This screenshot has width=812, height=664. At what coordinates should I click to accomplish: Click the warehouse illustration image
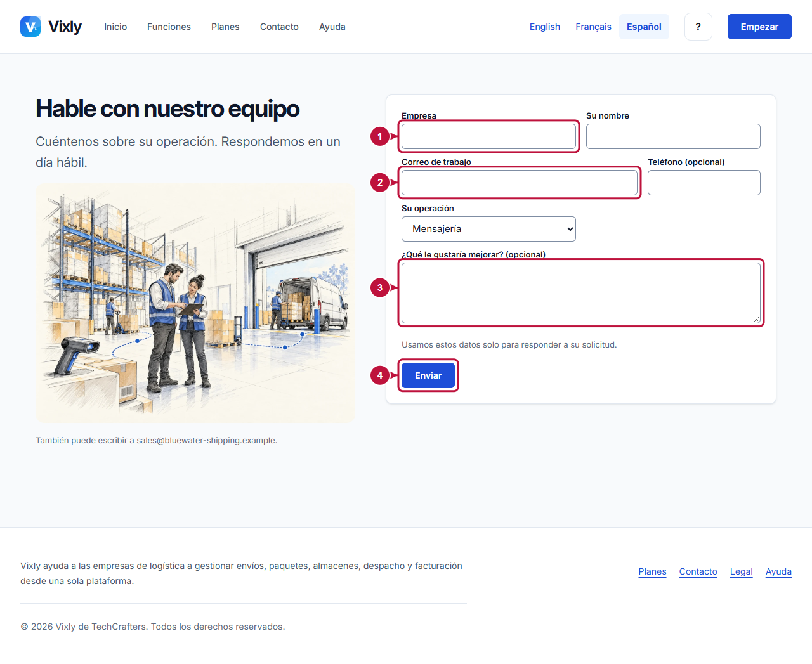(195, 303)
